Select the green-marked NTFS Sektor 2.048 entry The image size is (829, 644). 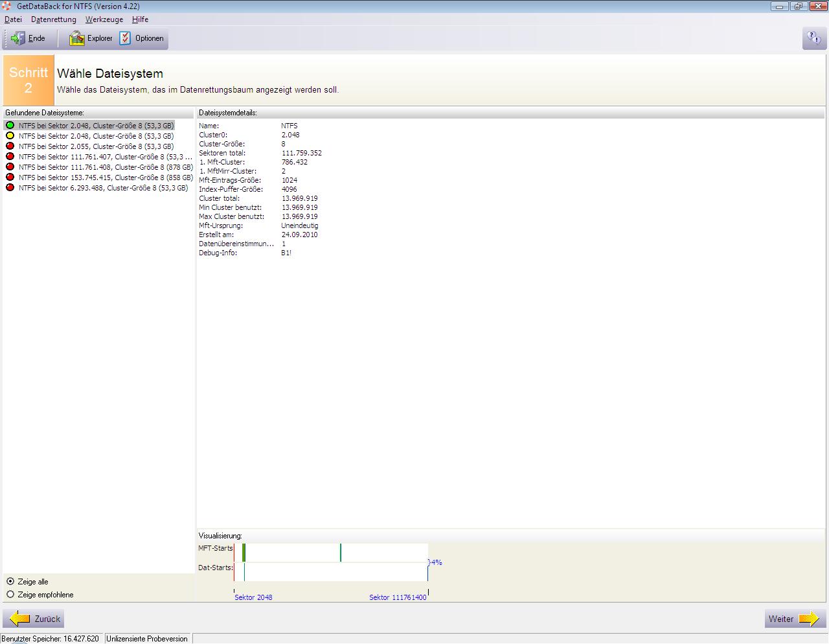click(x=89, y=126)
